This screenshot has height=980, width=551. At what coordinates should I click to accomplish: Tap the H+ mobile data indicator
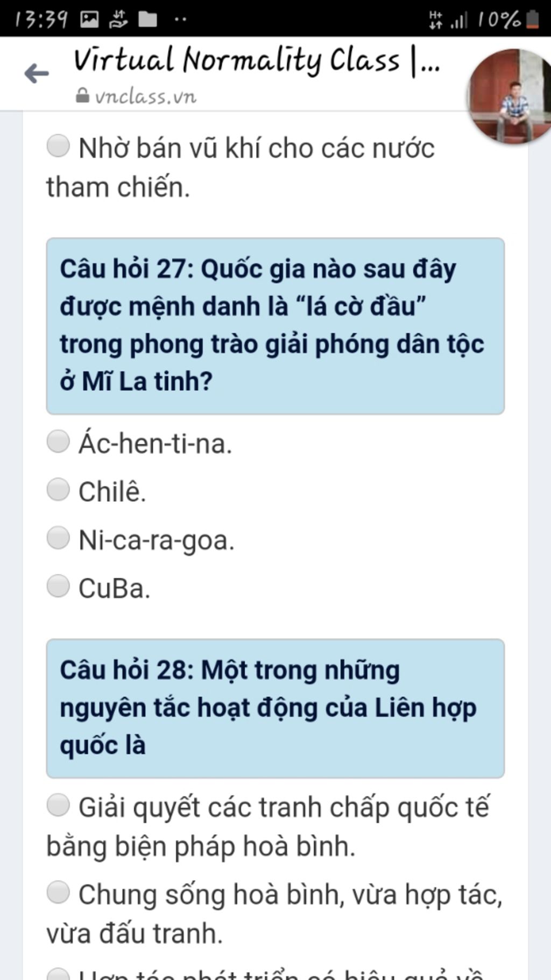[436, 20]
